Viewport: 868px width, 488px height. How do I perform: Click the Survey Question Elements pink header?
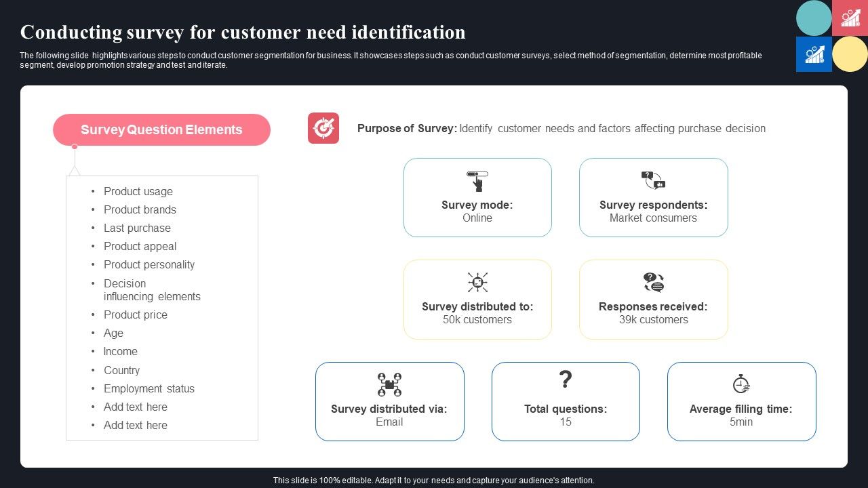click(161, 129)
